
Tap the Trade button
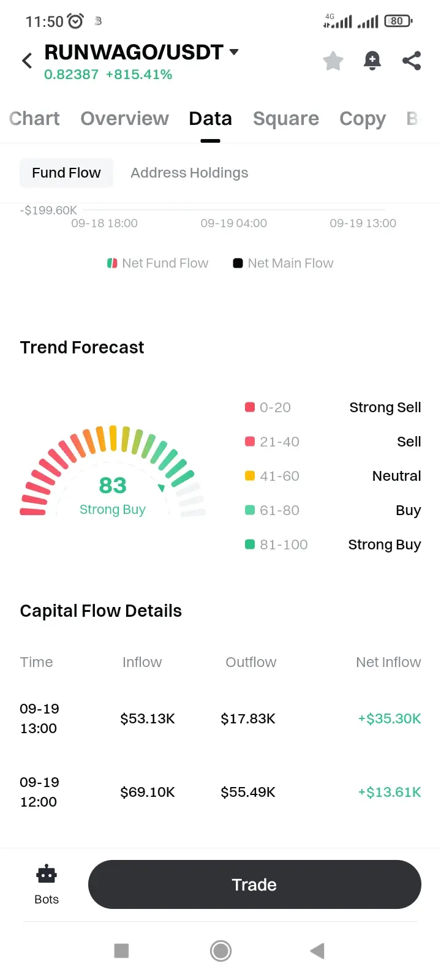click(x=255, y=884)
